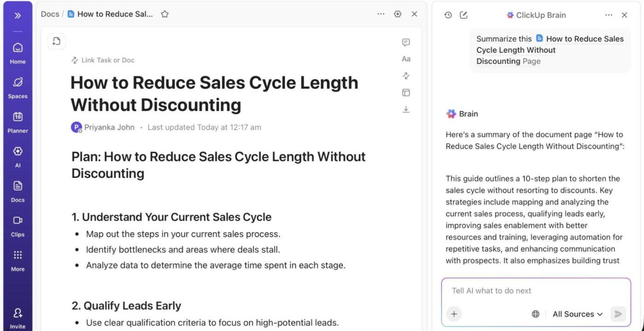This screenshot has width=644, height=331.
Task: Favorite the doc with the star
Action: click(x=165, y=14)
